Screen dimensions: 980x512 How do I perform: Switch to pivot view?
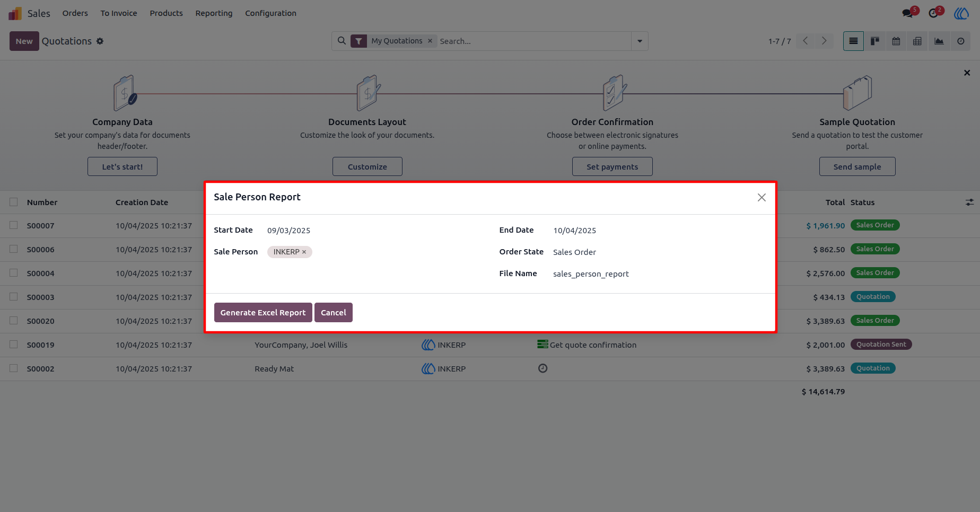click(917, 41)
